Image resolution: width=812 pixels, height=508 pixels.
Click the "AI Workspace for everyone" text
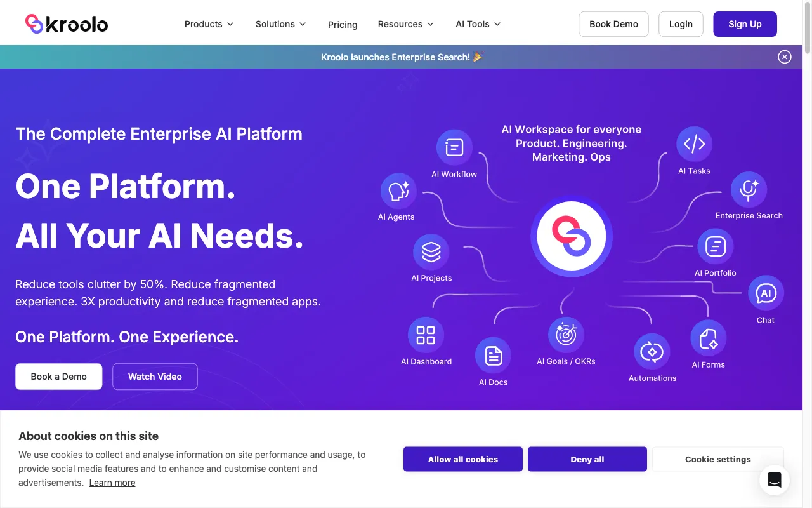pyautogui.click(x=572, y=130)
